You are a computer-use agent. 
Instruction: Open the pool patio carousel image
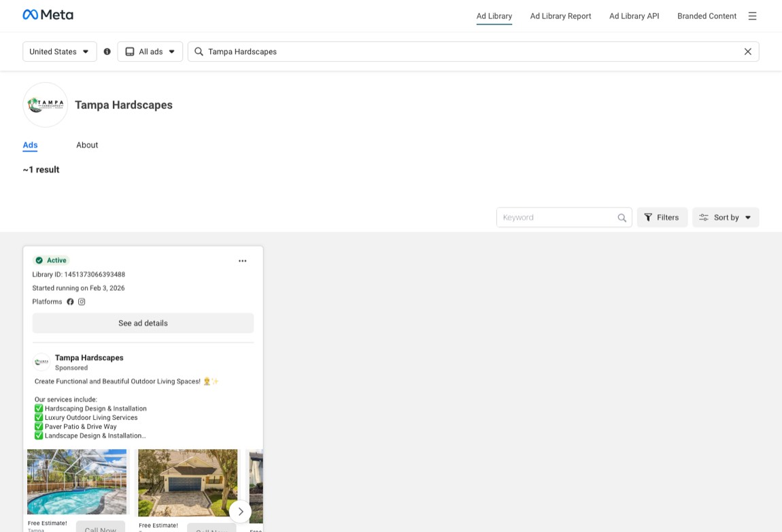77,482
